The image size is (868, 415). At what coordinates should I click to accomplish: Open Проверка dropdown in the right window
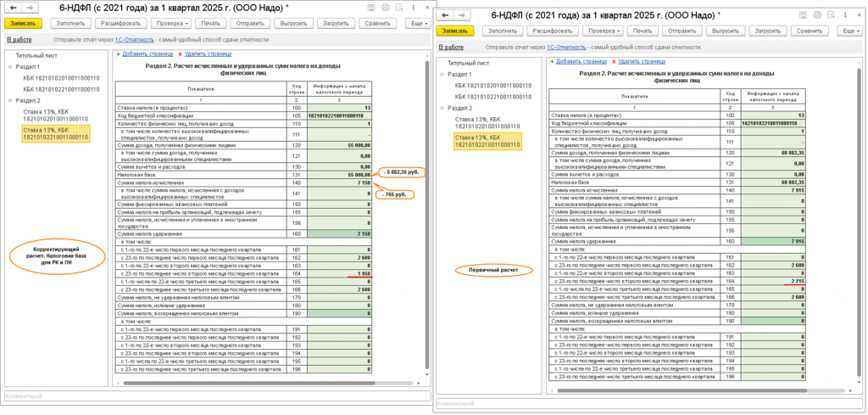click(604, 31)
